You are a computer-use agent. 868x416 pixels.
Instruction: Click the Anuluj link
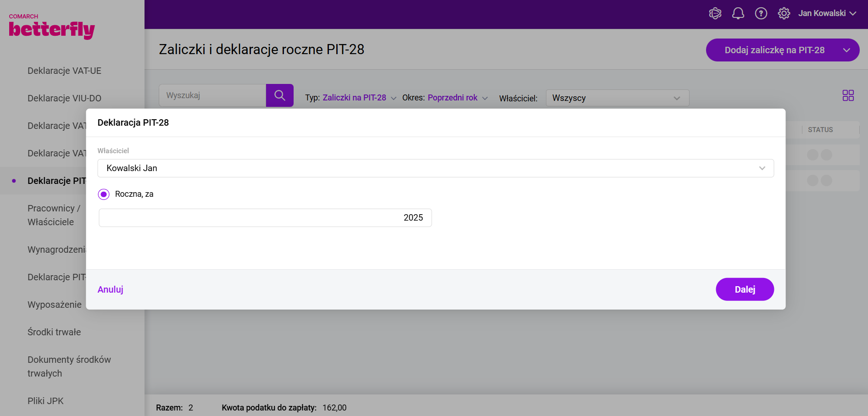tap(110, 289)
